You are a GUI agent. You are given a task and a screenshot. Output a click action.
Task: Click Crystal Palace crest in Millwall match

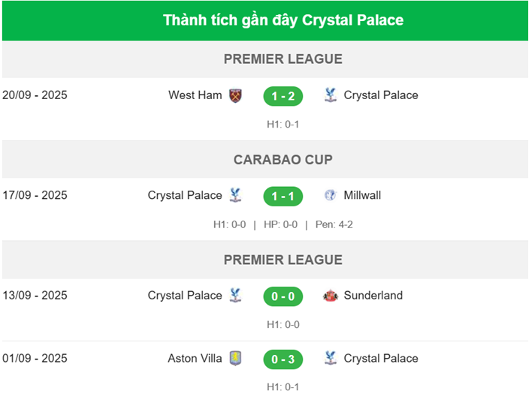tap(236, 196)
